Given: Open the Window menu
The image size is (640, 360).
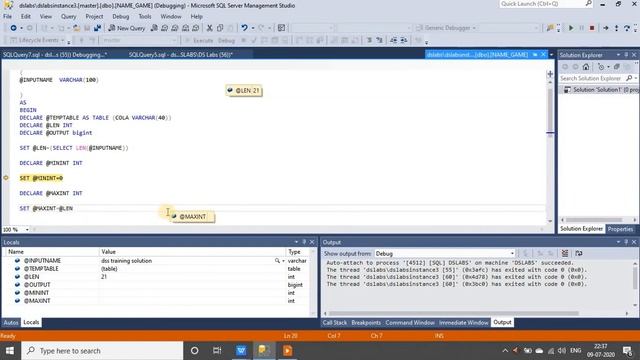Looking at the screenshot, I should click(171, 16).
